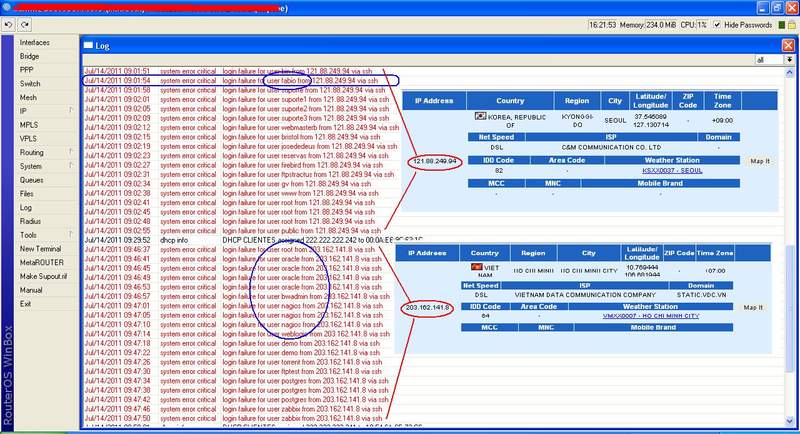
Task: Click the Undo arrow icon
Action: click(8, 24)
